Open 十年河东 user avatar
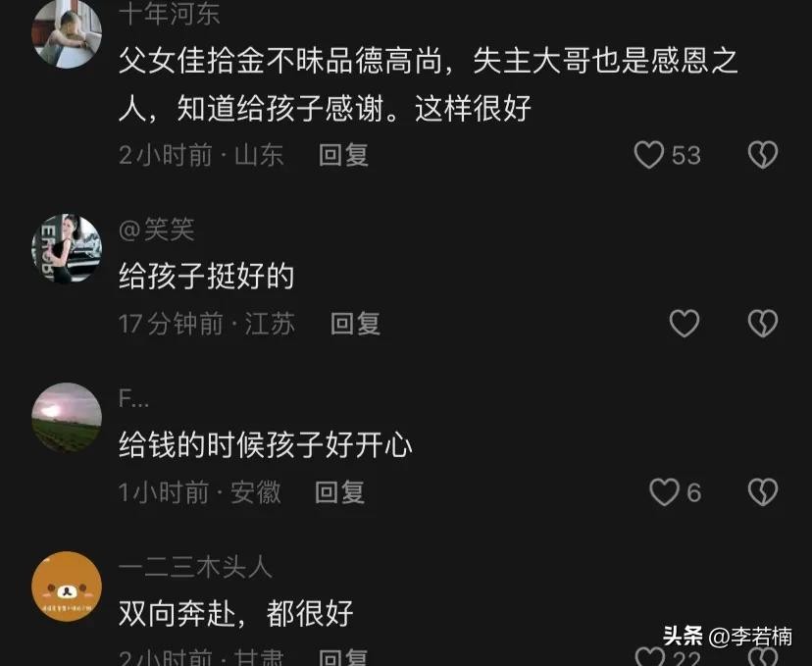Viewport: 812px width, 666px height. (x=67, y=33)
